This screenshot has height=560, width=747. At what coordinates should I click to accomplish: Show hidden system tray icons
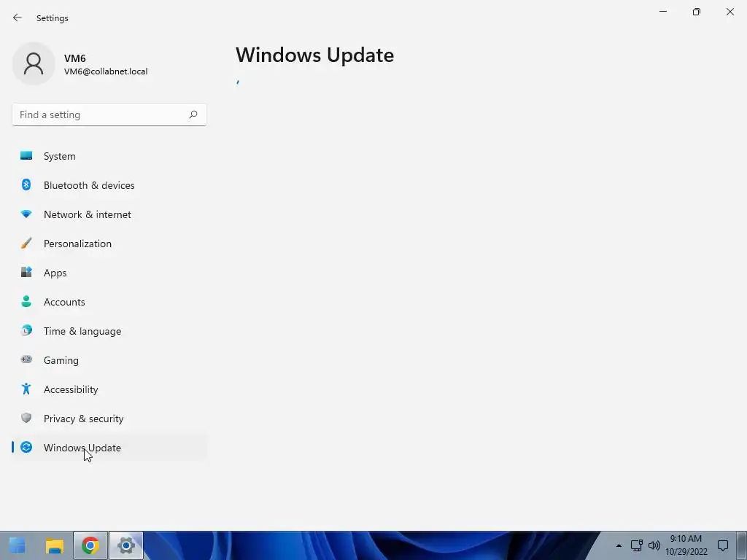click(x=619, y=545)
